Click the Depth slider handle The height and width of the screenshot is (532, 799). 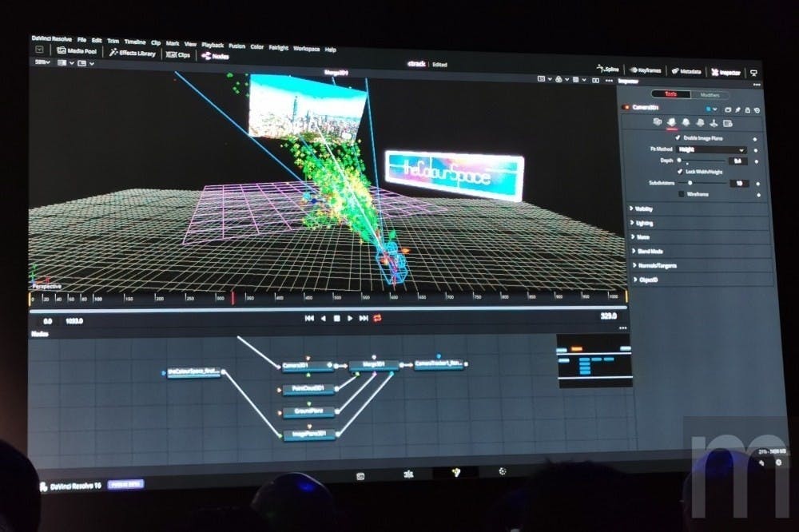click(x=679, y=160)
